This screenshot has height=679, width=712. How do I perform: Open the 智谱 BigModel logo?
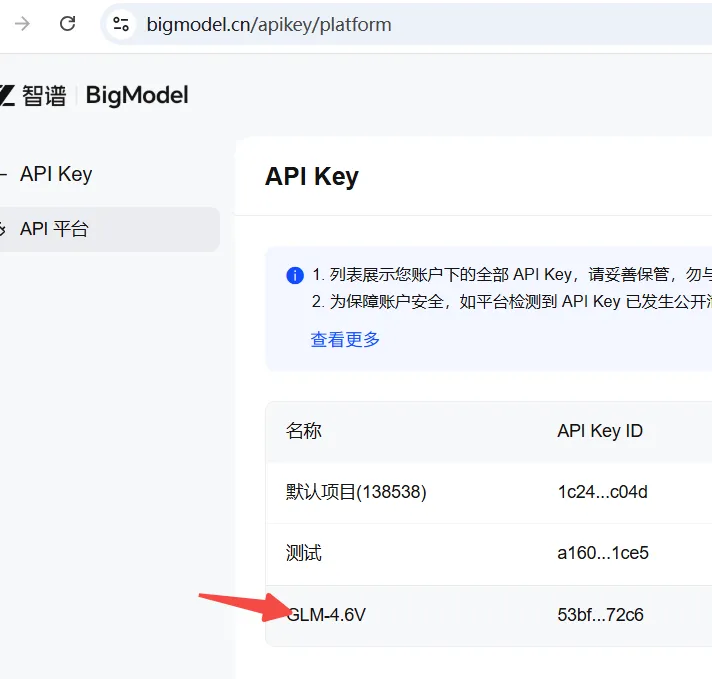pos(94,95)
